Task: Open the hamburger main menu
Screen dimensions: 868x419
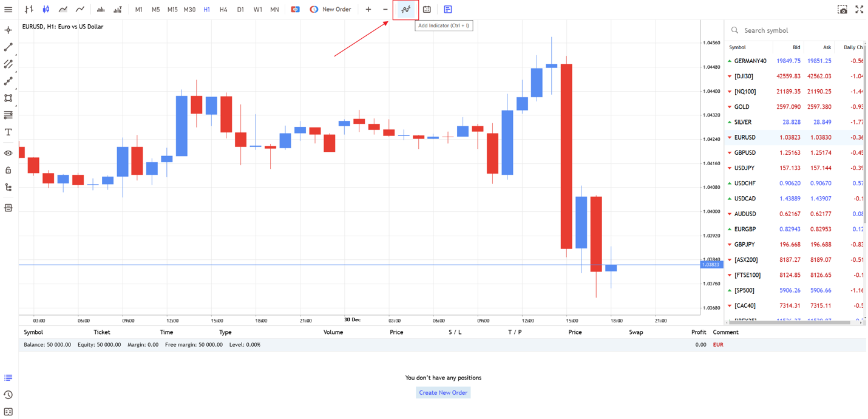Action: [x=8, y=10]
